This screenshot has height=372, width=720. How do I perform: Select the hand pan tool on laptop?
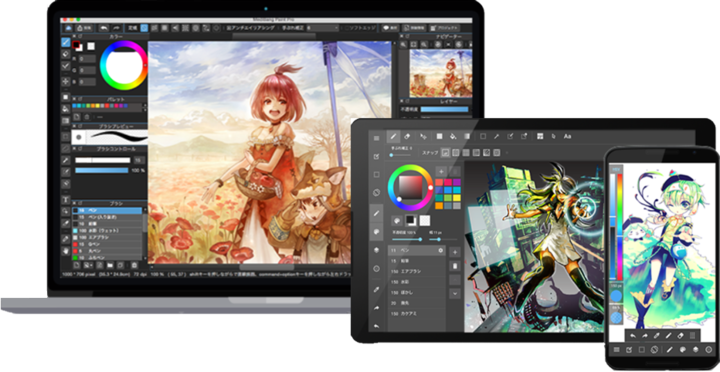pyautogui.click(x=66, y=251)
